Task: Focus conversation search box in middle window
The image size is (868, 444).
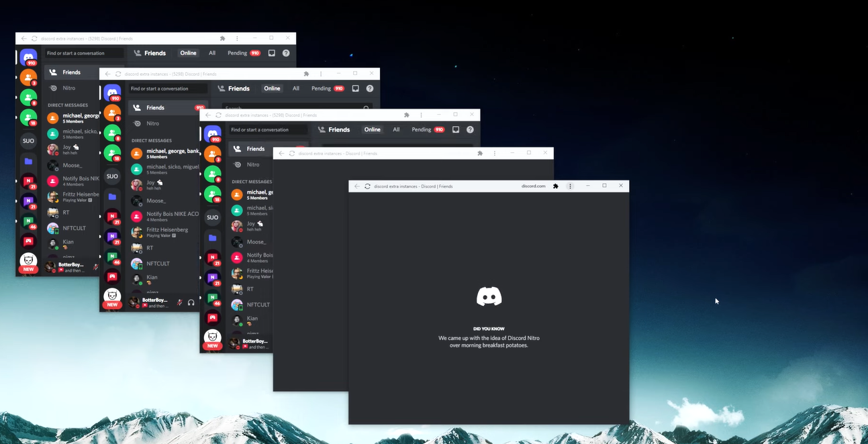Action: click(268, 129)
